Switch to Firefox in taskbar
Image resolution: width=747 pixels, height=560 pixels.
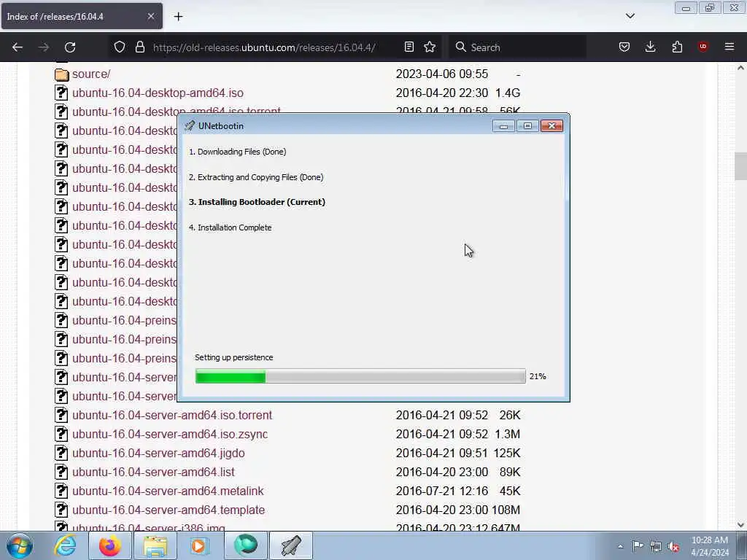tap(109, 545)
